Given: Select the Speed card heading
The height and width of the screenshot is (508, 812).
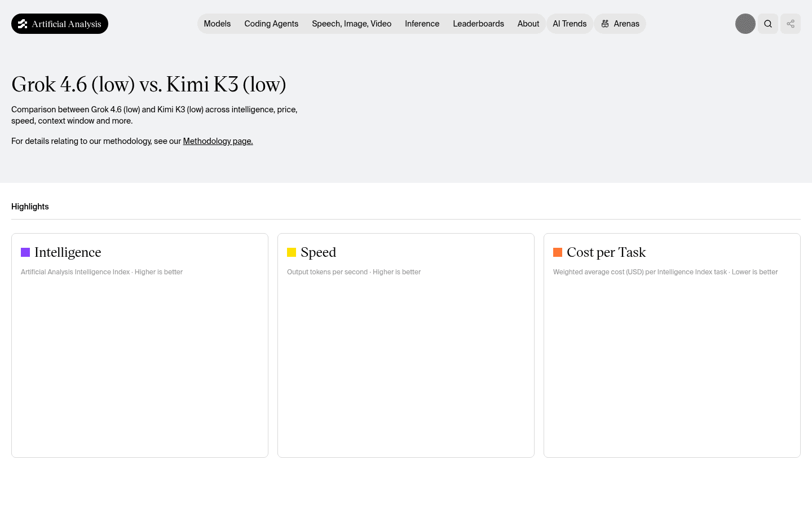Looking at the screenshot, I should 318,252.
